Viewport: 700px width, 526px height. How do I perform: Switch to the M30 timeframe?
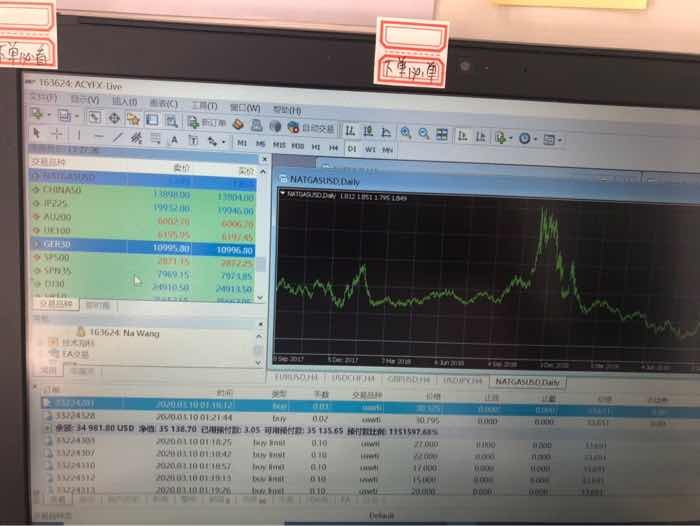coord(297,146)
